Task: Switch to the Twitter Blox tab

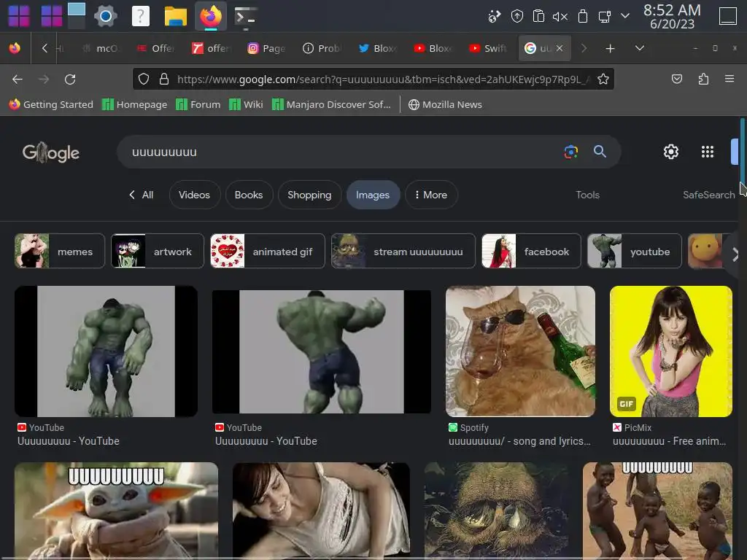Action: point(377,48)
